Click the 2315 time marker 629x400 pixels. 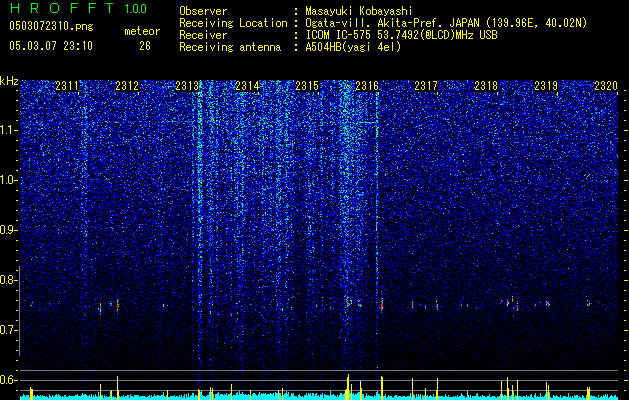pos(307,85)
